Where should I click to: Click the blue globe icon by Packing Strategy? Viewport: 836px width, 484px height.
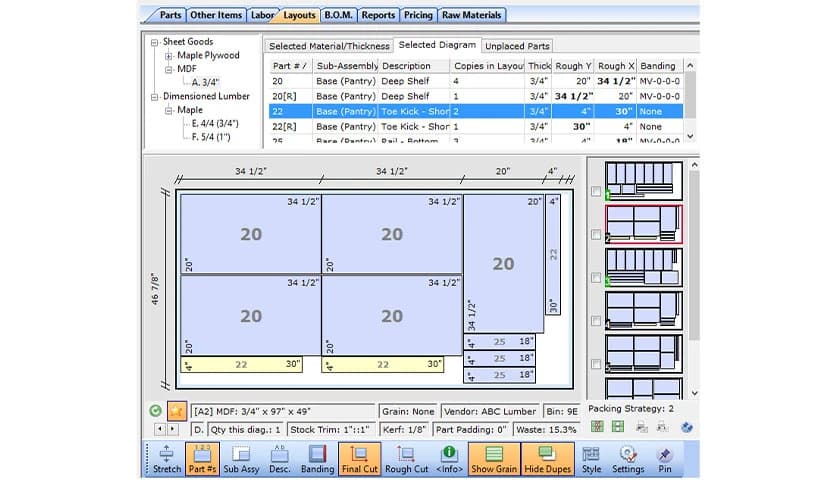point(687,427)
